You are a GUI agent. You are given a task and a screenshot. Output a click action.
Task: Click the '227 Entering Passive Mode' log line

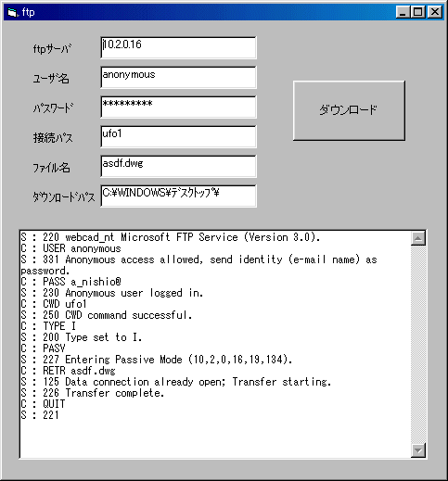(x=157, y=360)
